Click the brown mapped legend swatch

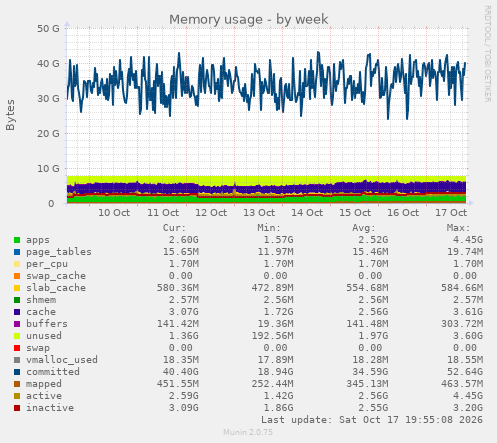[17, 384]
